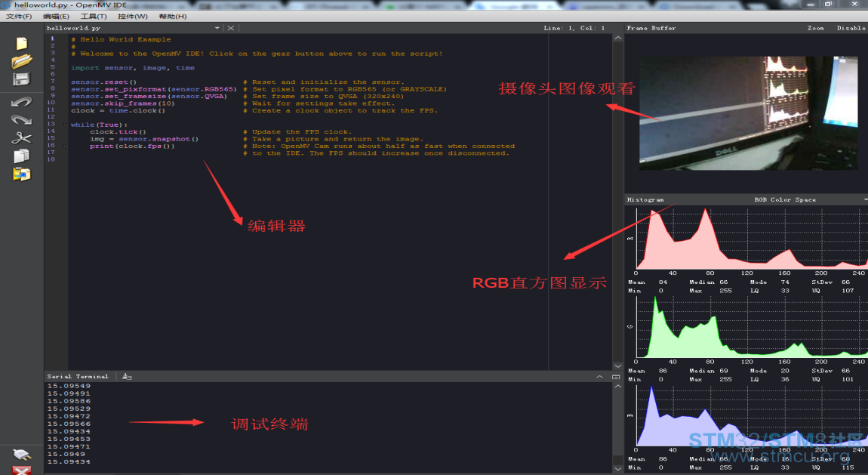Paste with the clipboard icon
This screenshot has height=475, width=868.
click(x=21, y=174)
